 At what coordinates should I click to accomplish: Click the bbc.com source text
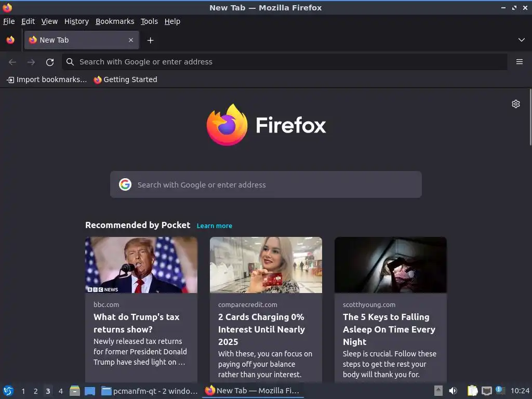pyautogui.click(x=106, y=304)
